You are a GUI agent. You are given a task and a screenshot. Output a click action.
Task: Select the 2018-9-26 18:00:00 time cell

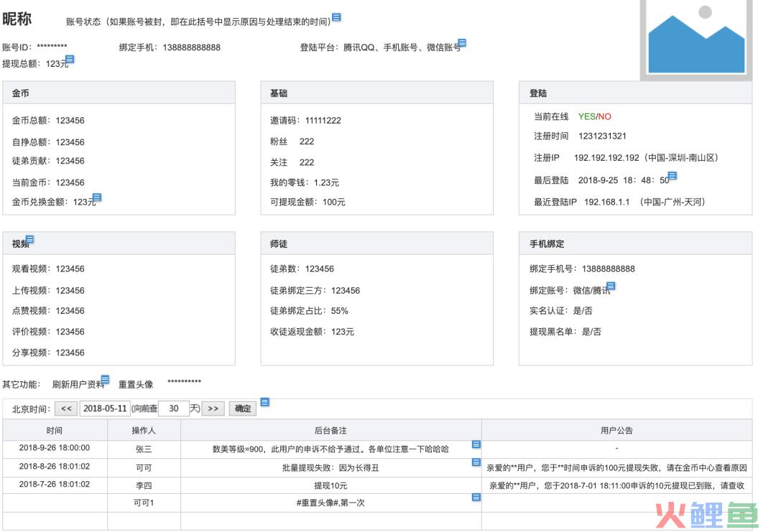55,448
